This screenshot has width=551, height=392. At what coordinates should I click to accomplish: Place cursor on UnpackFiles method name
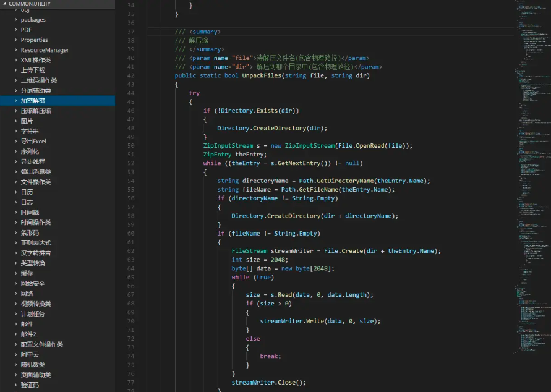tap(262, 75)
